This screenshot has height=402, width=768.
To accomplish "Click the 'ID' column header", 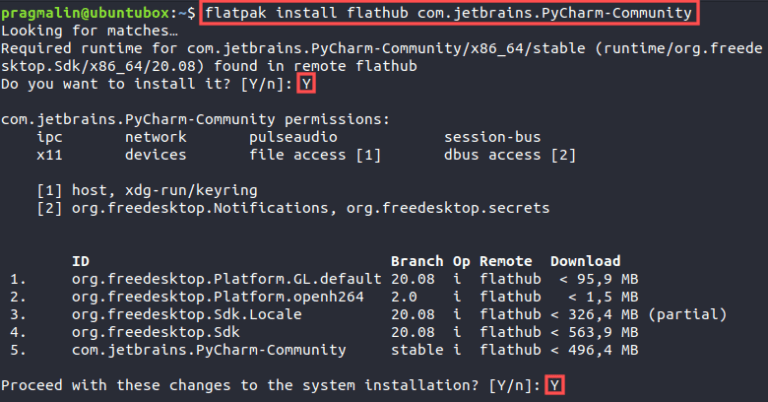I will pos(81,261).
